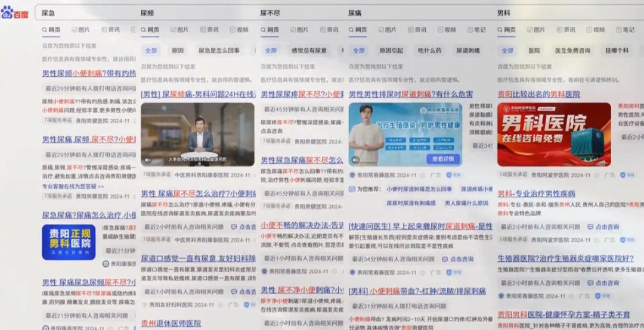Image resolution: width=644 pixels, height=330 pixels.
Task: Click the 为您推荐 icon in the 尿痛 column
Action: [352, 189]
